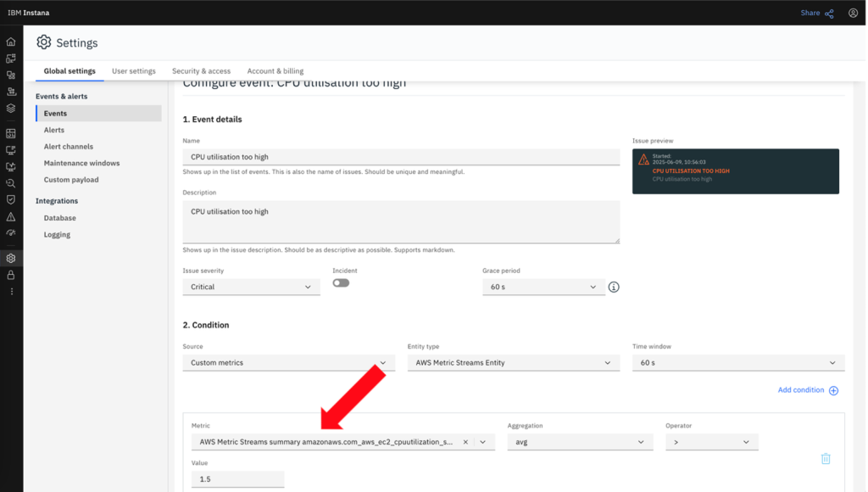The image size is (868, 492).
Task: Click the alert triangle icon in the sidebar
Action: pos(10,218)
